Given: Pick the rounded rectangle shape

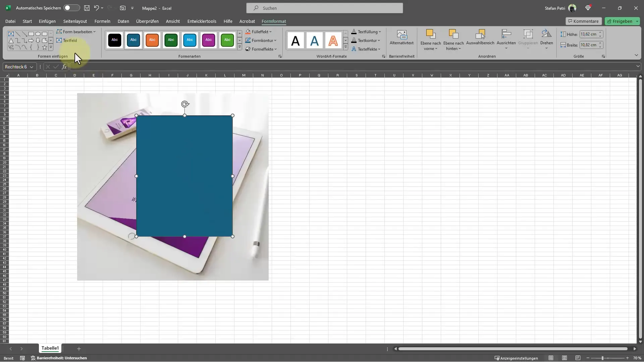Looking at the screenshot, I should (45, 34).
